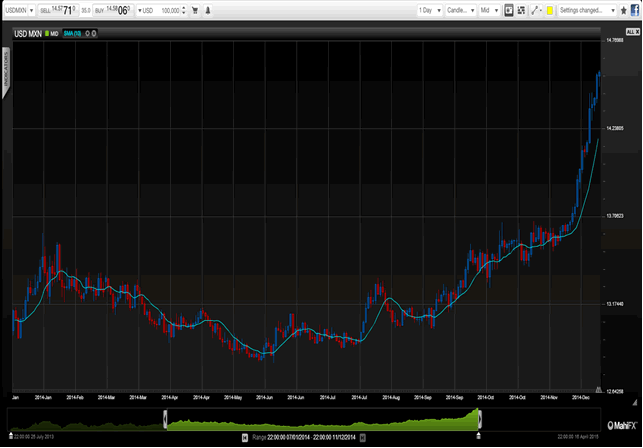Toggle the SMA (10) indicator label
Screen dimensions: 643x448
pos(80,33)
